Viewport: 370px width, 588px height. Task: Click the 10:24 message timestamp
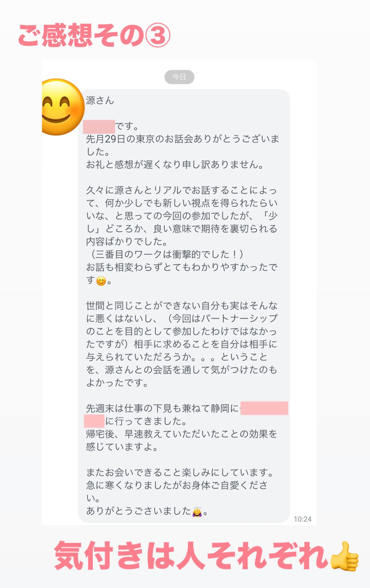tap(302, 519)
